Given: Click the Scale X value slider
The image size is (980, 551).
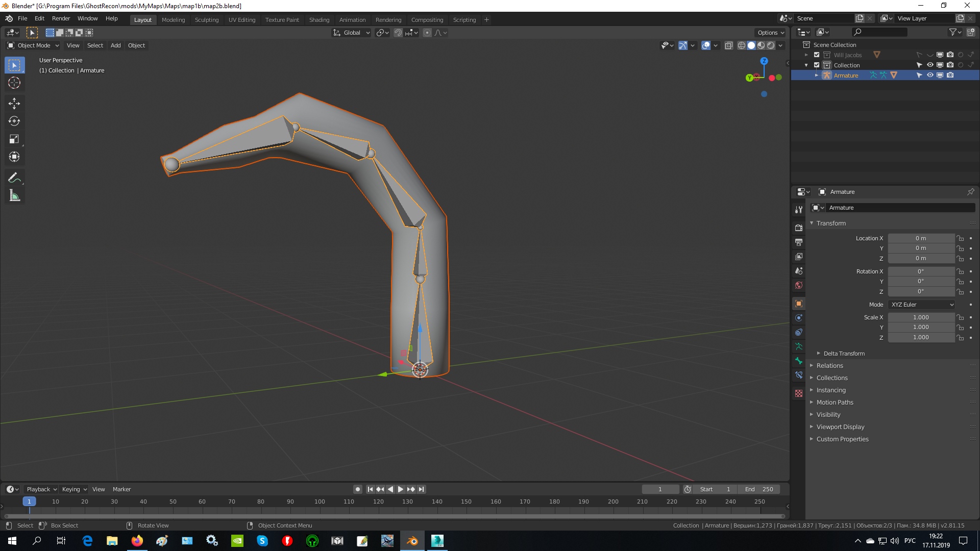Looking at the screenshot, I should 921,317.
